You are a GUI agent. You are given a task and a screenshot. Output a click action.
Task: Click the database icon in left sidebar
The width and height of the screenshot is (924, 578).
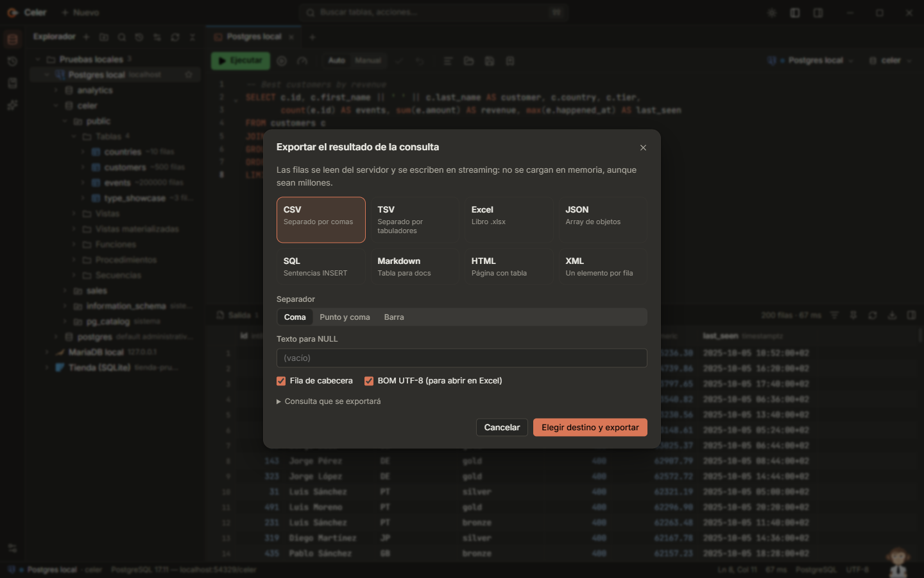pyautogui.click(x=12, y=40)
